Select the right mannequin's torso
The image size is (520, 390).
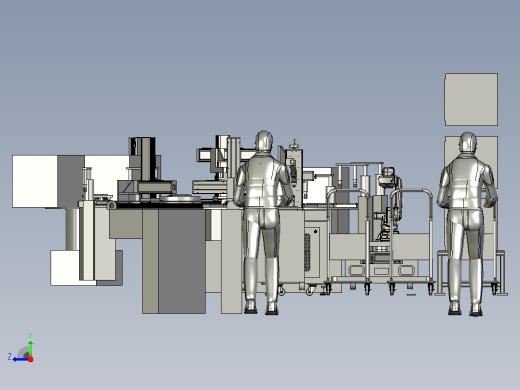[x=467, y=183]
